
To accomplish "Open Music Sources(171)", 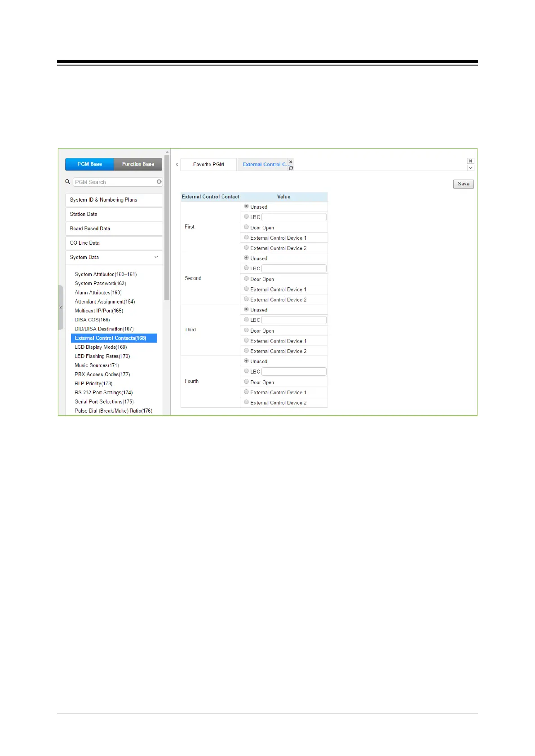I will point(97,365).
